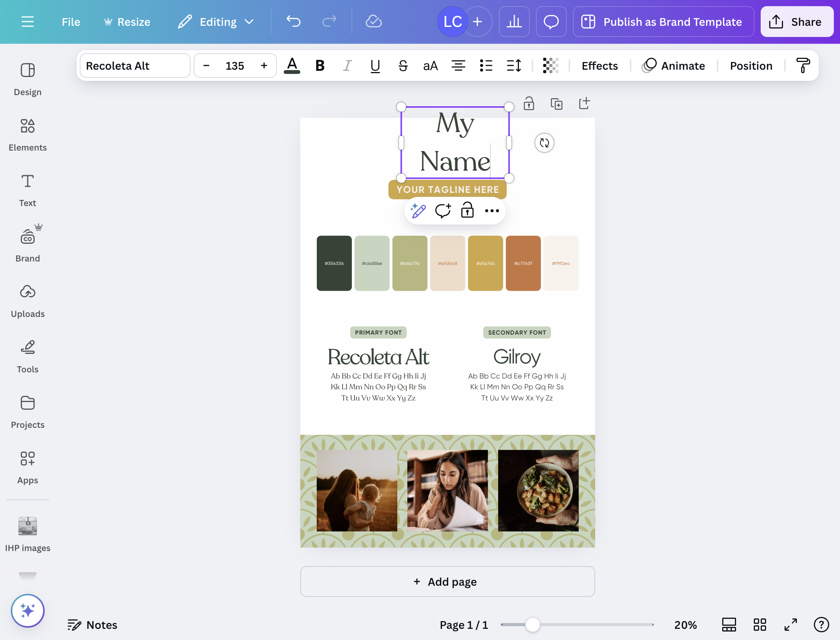Increase font size with plus

264,66
